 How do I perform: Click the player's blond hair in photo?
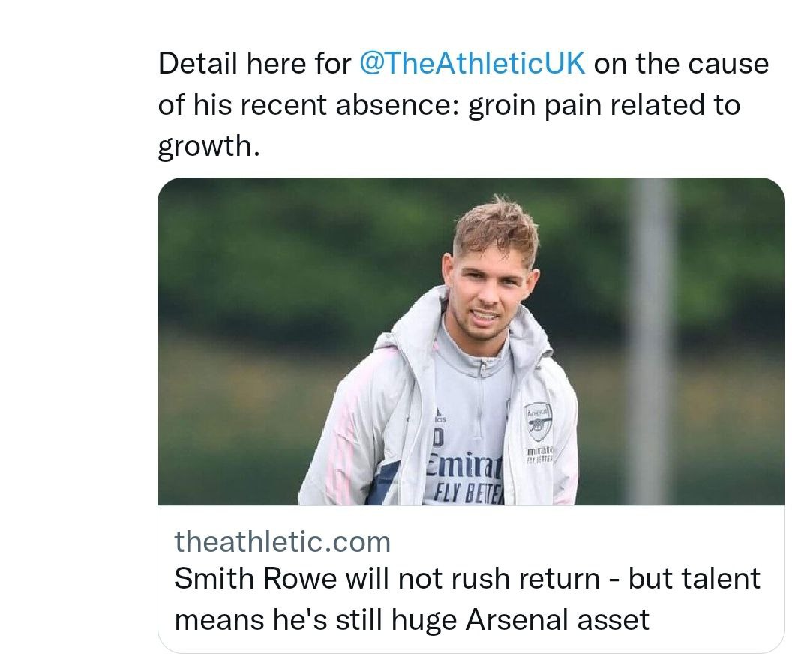coord(496,221)
